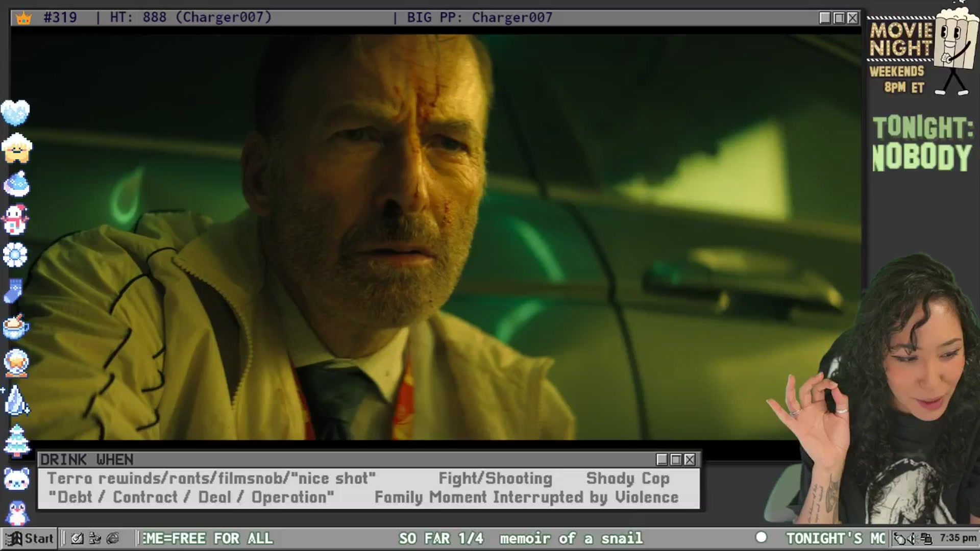Click the 7:35 pm clock

[x=958, y=538]
